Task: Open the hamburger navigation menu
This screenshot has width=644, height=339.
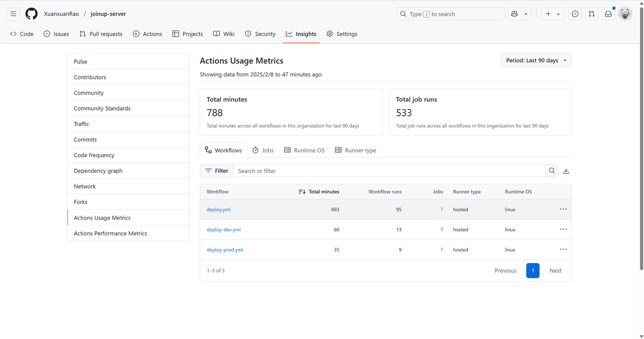Action: pos(14,14)
